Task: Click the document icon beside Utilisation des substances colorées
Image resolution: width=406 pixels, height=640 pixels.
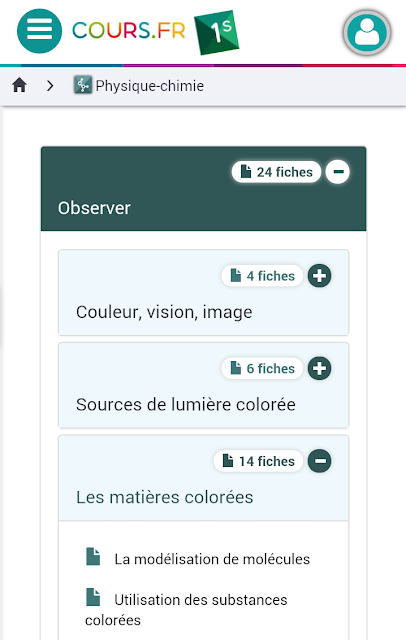Action: click(93, 598)
